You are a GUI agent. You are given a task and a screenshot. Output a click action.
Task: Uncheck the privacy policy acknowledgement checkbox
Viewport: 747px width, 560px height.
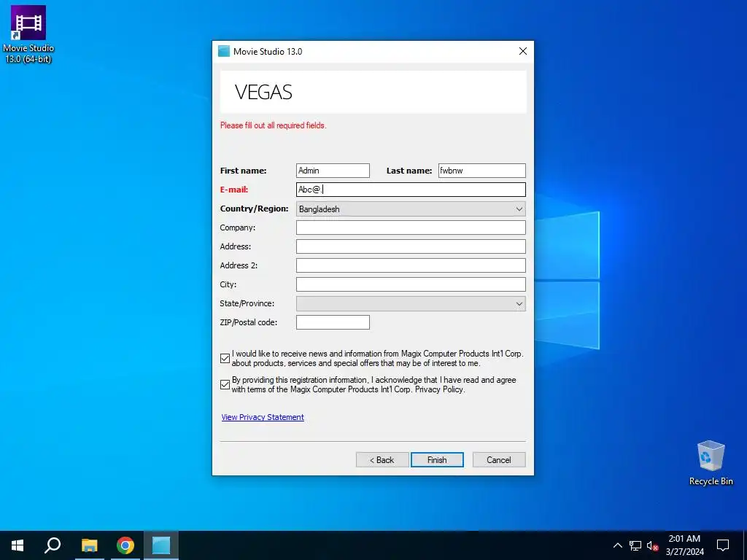225,385
